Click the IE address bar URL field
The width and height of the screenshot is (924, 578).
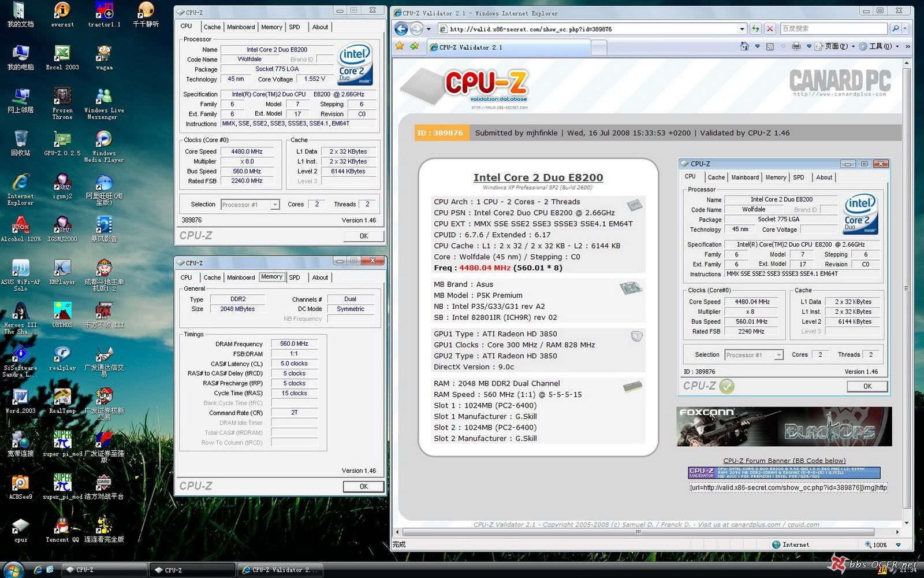(x=588, y=29)
